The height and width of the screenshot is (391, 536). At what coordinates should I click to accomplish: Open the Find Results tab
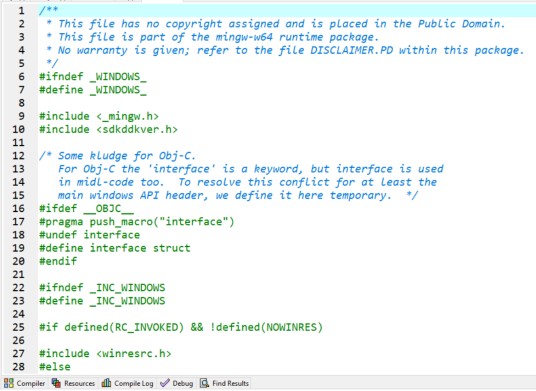coord(224,383)
